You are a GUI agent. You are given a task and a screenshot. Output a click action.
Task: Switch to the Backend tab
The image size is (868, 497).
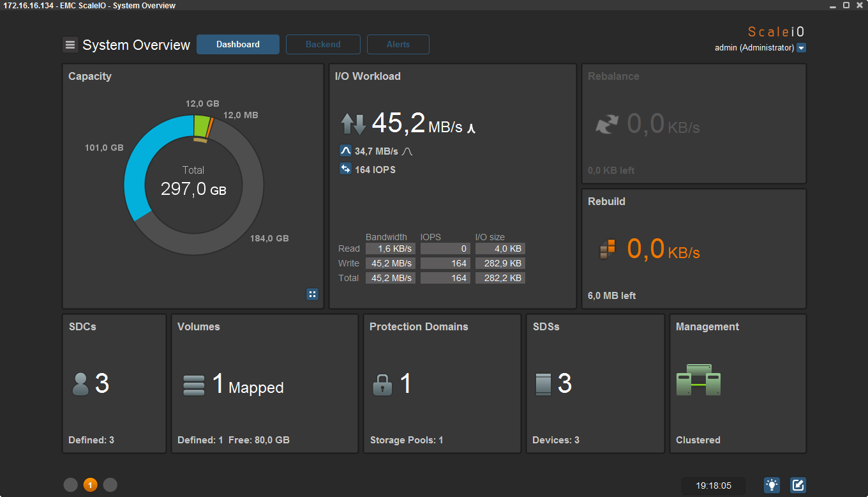pos(323,45)
